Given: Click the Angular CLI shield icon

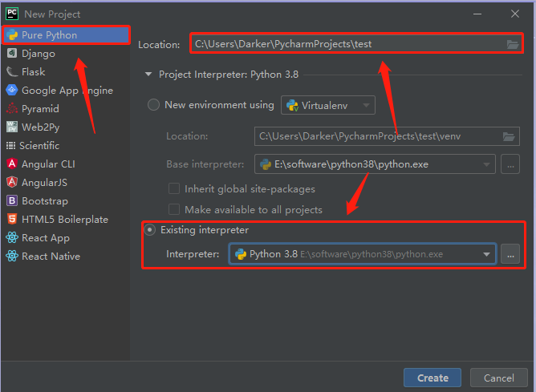Looking at the screenshot, I should coord(12,164).
